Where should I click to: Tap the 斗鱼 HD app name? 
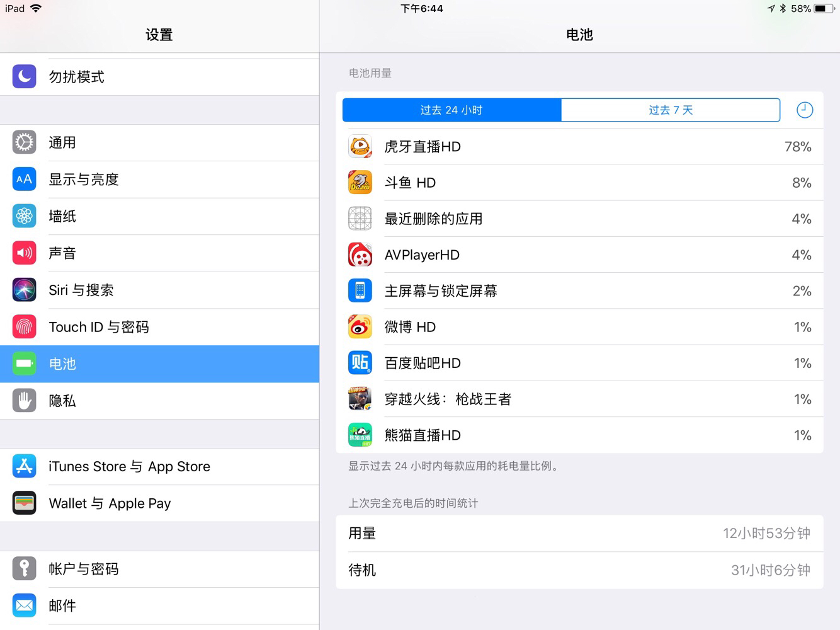tap(410, 183)
